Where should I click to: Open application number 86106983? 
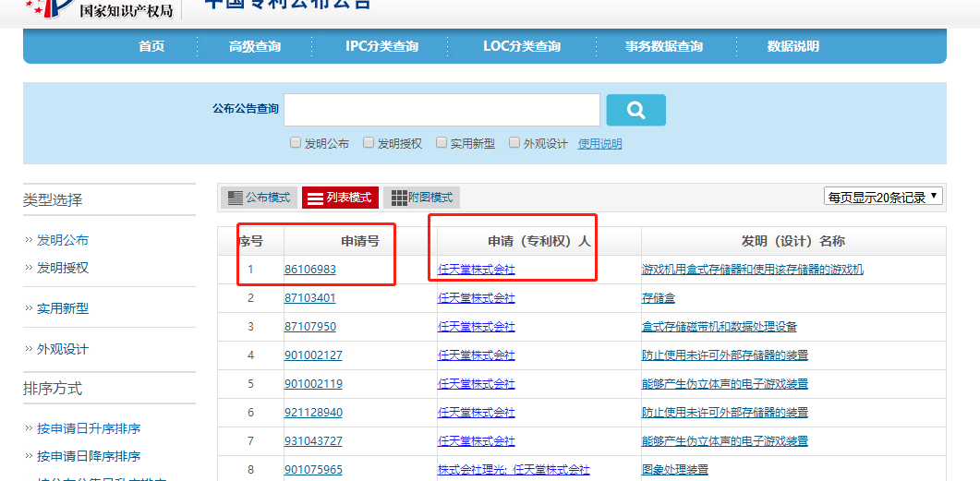[x=310, y=270]
